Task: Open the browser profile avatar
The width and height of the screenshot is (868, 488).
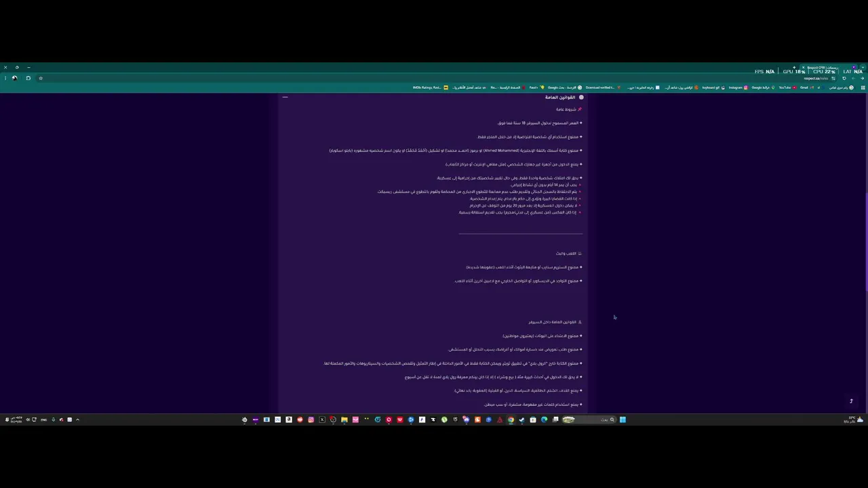Action: 15,78
